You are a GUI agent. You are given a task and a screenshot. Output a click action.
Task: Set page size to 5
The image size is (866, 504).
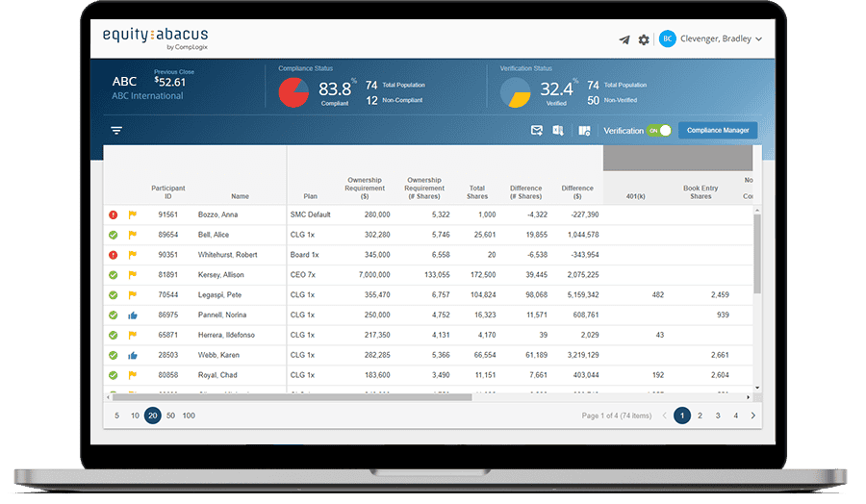(116, 416)
